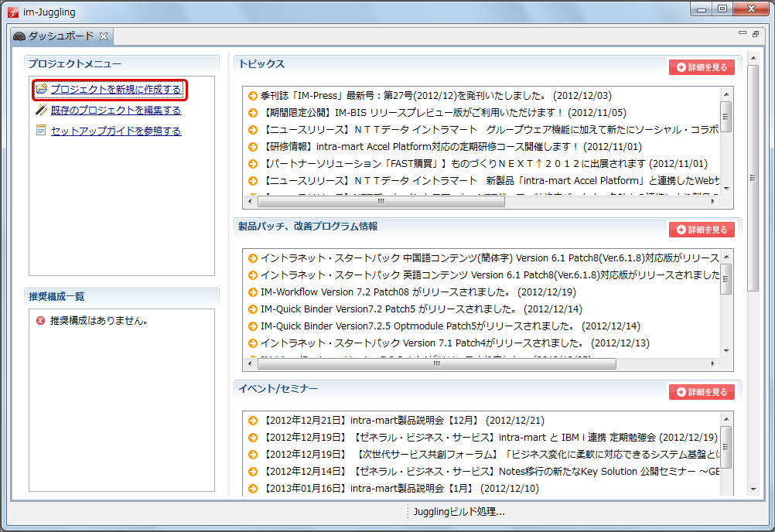775x532 pixels.
Task: Click the wand icon beside 既存のプロジェクトを編集する
Action: click(x=42, y=109)
